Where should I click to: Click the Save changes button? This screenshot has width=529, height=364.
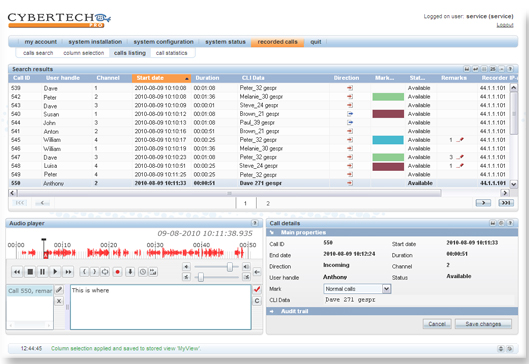pyautogui.click(x=483, y=324)
